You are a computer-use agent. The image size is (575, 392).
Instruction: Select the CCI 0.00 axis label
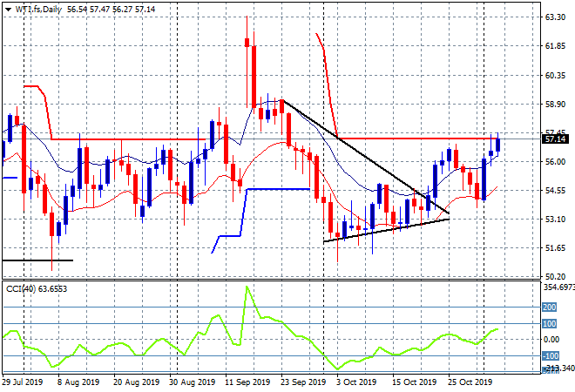[551, 340]
